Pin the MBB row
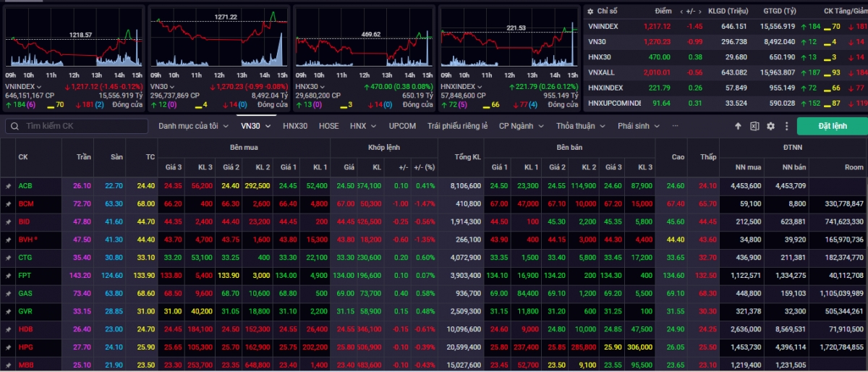 pos(8,365)
